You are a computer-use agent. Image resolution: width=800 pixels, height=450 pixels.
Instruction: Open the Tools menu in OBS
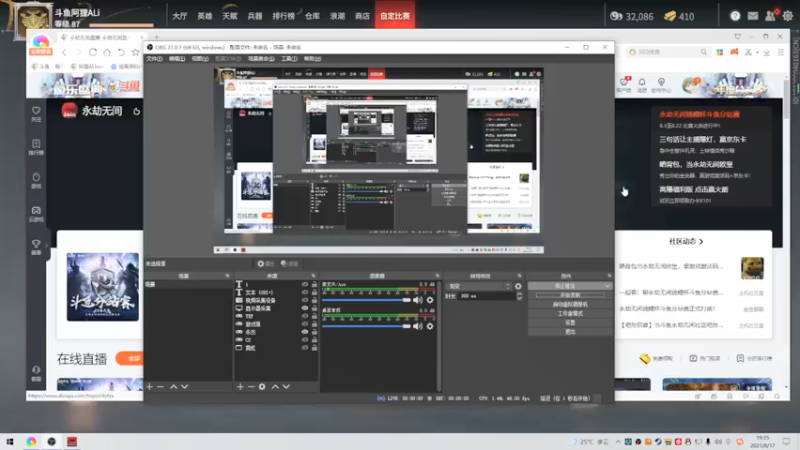(x=289, y=59)
